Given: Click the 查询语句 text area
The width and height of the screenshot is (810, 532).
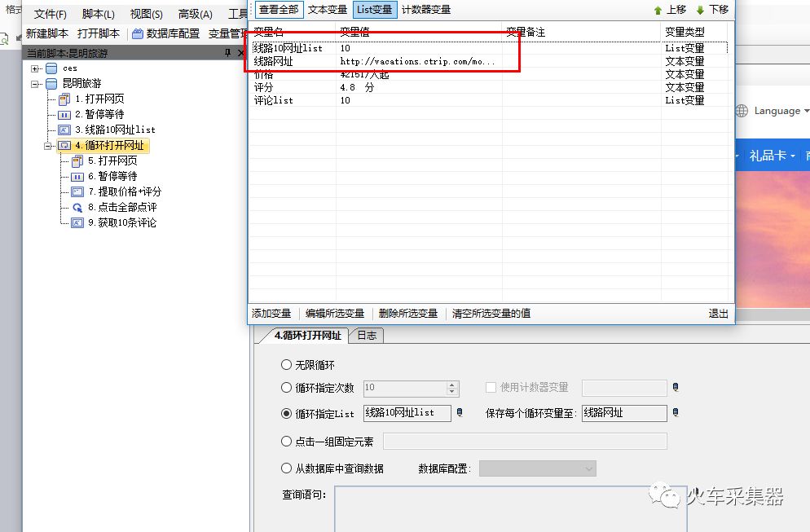Looking at the screenshot, I should tap(510, 508).
